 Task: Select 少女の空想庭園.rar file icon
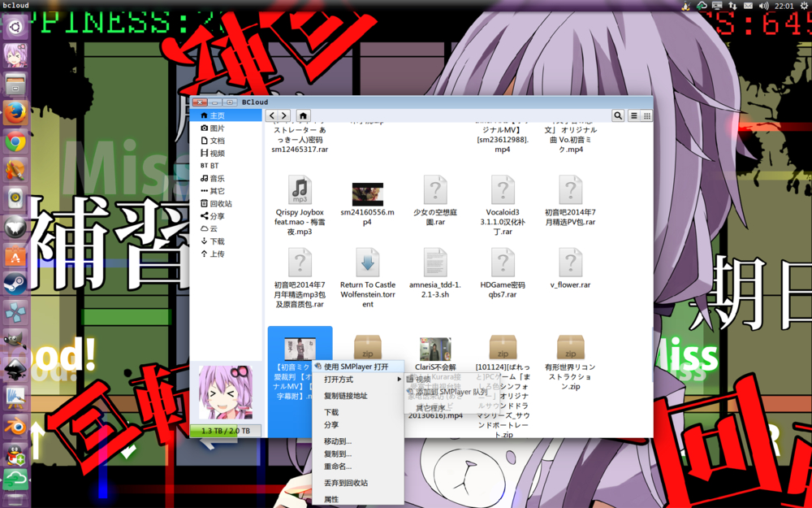(435, 190)
